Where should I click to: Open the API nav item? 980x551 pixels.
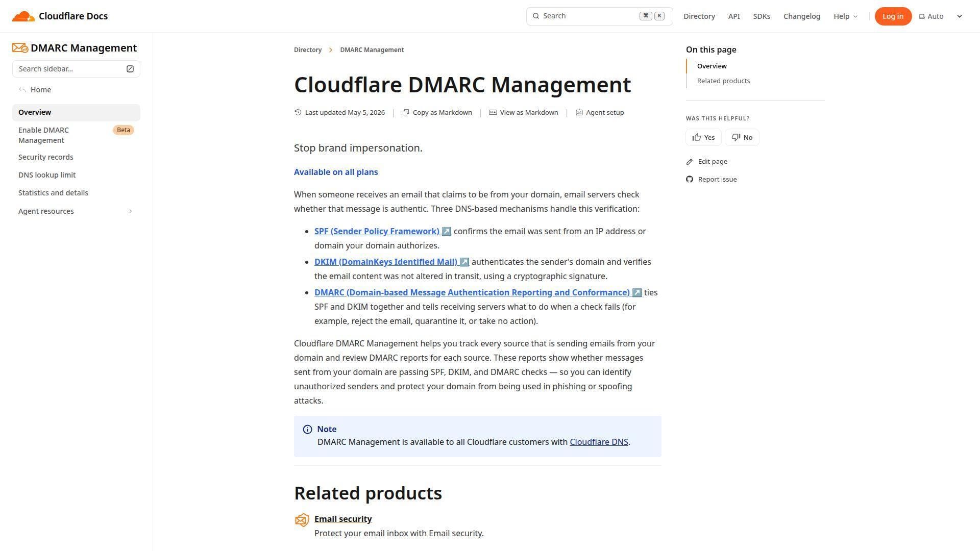click(734, 16)
